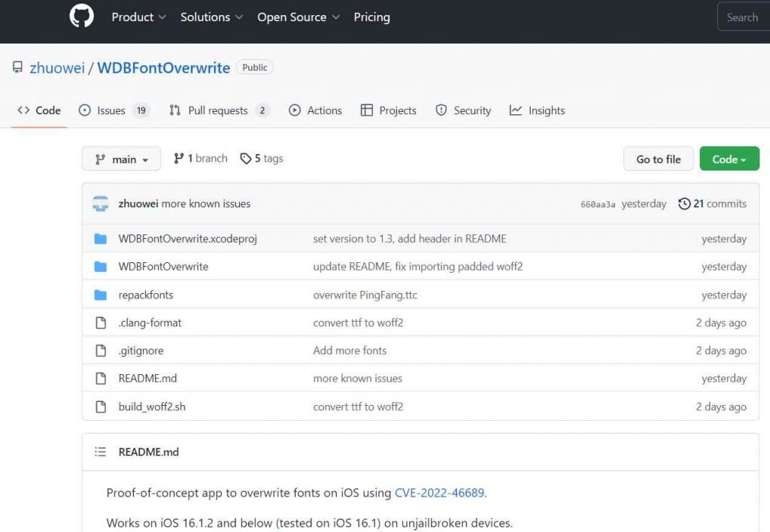
Task: View the 1 branch link
Action: pyautogui.click(x=200, y=159)
